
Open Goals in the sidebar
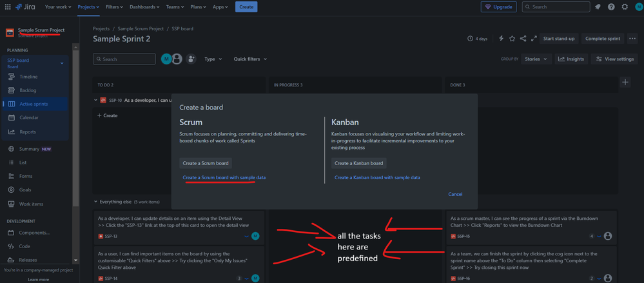(x=25, y=190)
